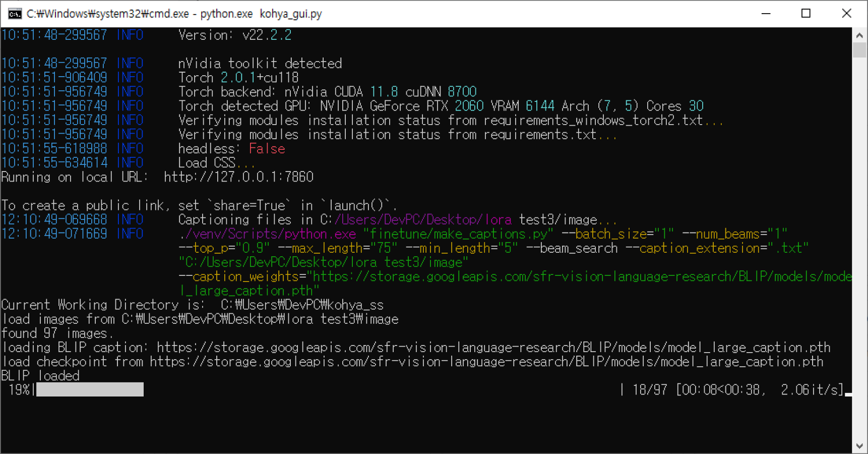Click 'Torch detected GPU: NVIDIA GeForce RTX 2060' line
Image resolution: width=868 pixels, height=454 pixels.
coord(441,106)
